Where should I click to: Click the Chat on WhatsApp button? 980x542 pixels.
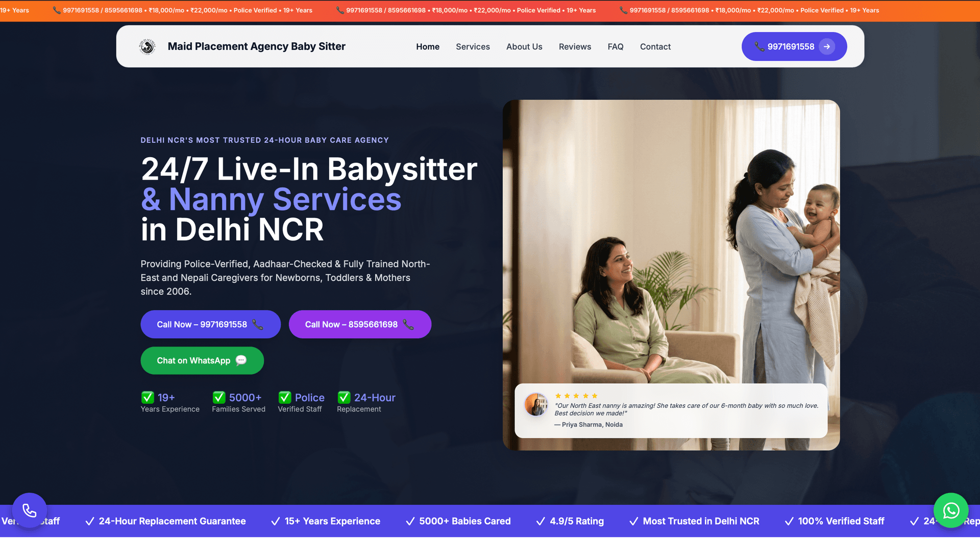(x=202, y=360)
